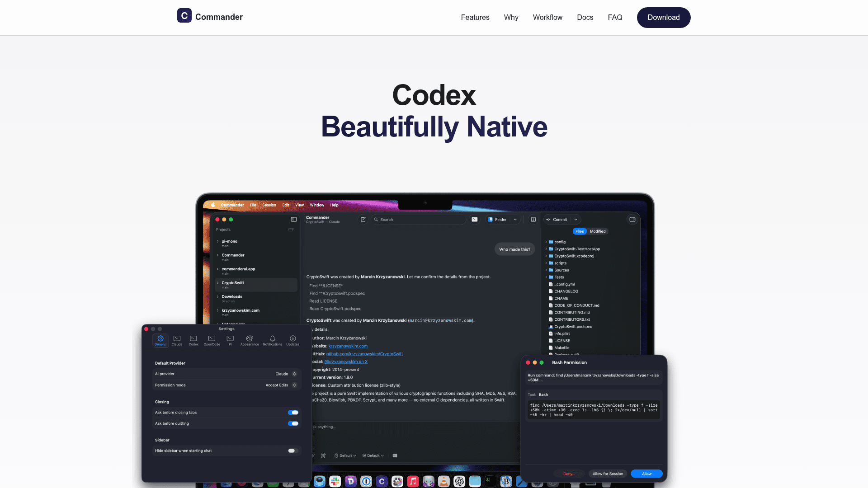Click the Commander logo icon
Screen dimensions: 868x488
[184, 16]
